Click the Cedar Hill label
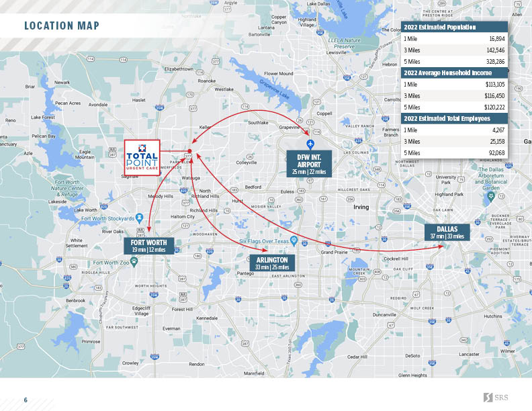Screen dimensions: 532x411 [357, 357]
